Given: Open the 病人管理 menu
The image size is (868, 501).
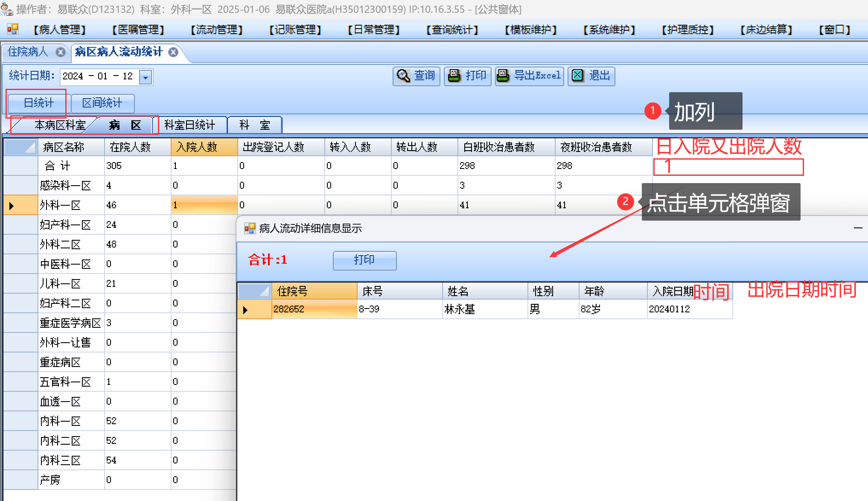Looking at the screenshot, I should click(59, 29).
